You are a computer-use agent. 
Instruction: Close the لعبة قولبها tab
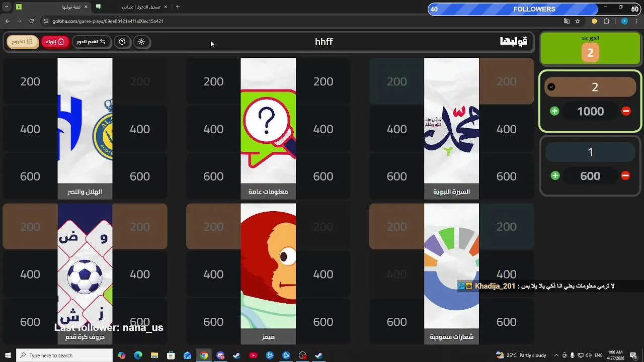pos(86,7)
